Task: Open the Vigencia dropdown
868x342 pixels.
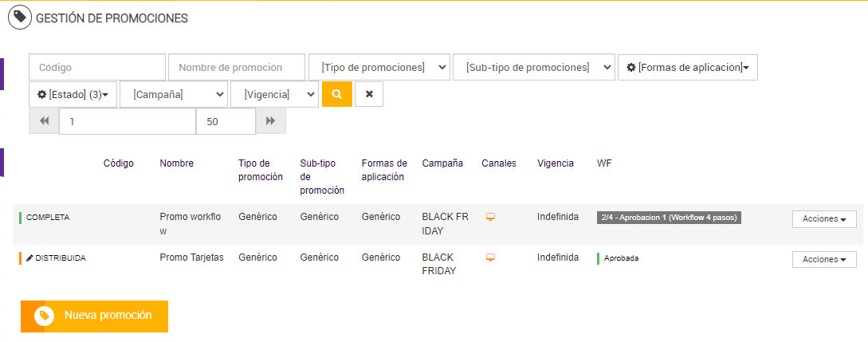Action: (x=274, y=94)
